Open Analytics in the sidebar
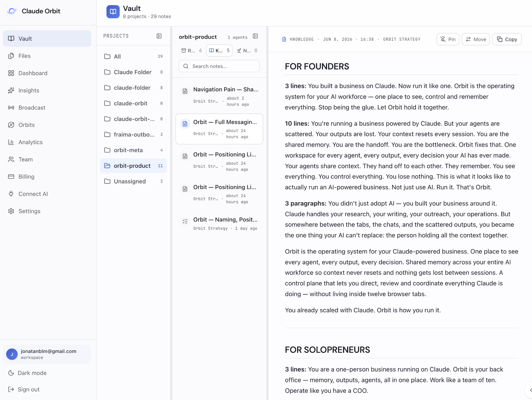Screen dimensions: 532x400 (x=47, y=142)
